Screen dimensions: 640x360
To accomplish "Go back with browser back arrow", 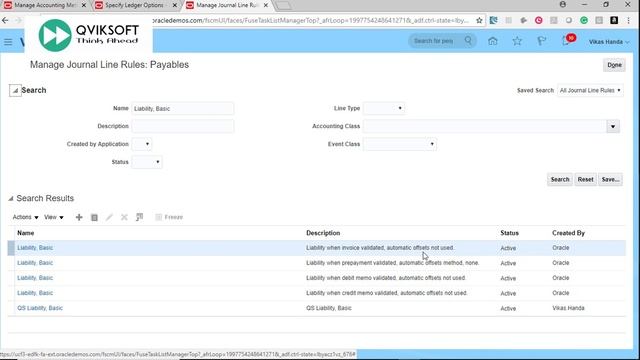I will [5, 20].
